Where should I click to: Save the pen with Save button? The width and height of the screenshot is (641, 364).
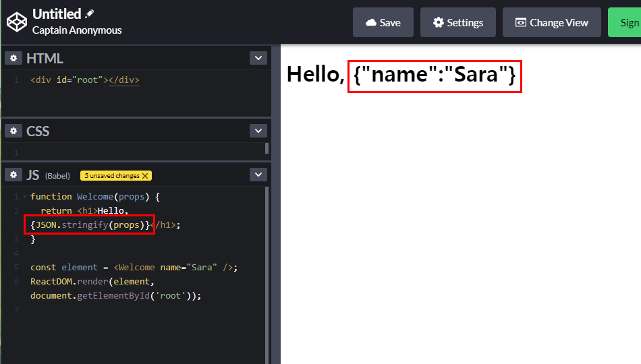click(383, 22)
